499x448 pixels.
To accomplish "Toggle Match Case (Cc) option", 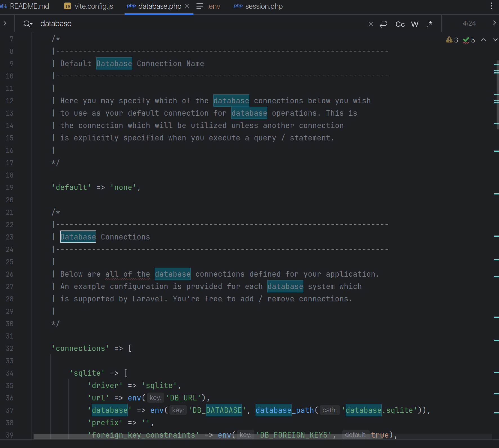I will [x=400, y=24].
